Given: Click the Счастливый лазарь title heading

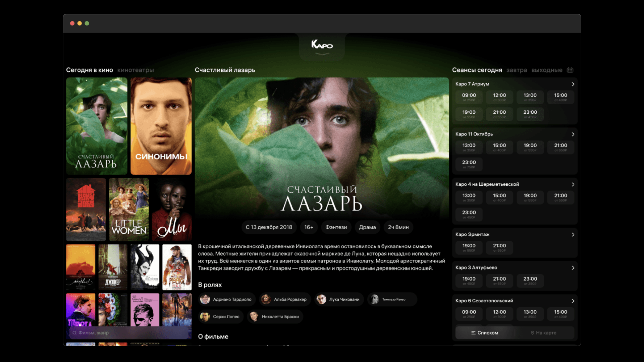Looking at the screenshot, I should [225, 70].
